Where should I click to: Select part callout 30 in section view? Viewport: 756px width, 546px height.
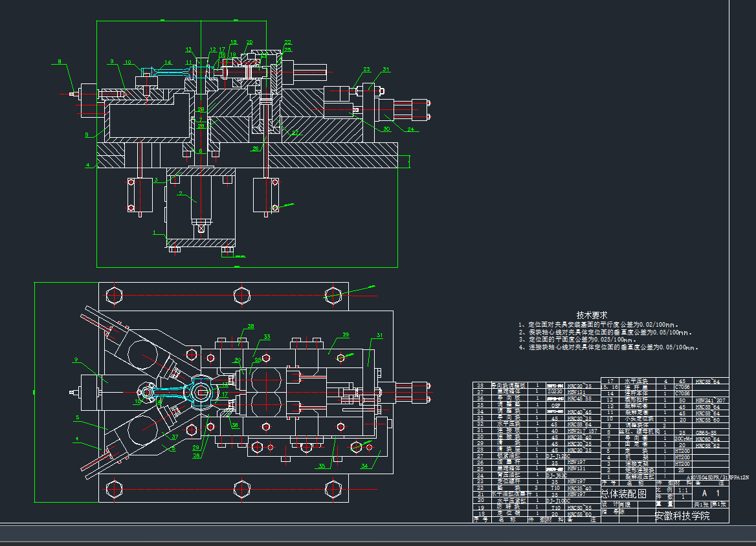click(x=386, y=129)
